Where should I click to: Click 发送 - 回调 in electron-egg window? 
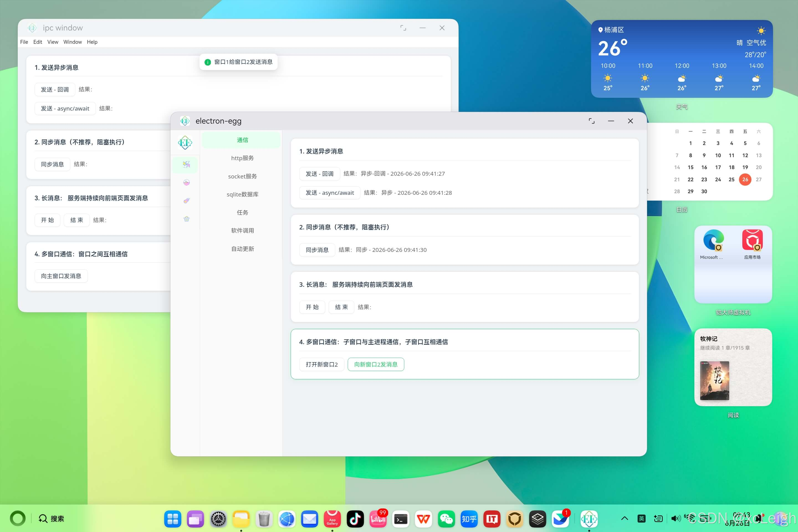tap(319, 174)
